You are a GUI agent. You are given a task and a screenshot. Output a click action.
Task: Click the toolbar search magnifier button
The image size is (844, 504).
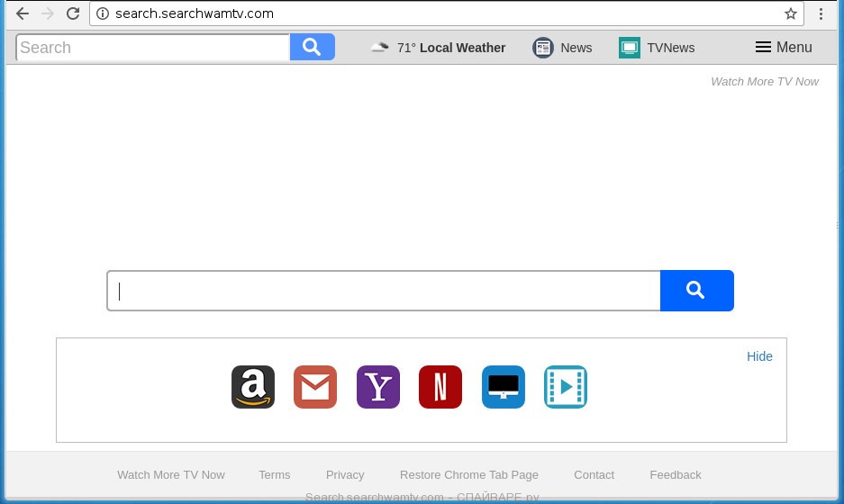[312, 47]
